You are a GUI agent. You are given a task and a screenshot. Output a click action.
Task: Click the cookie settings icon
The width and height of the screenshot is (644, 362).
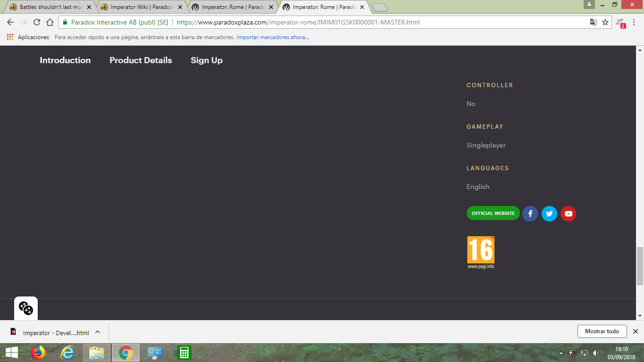[26, 308]
